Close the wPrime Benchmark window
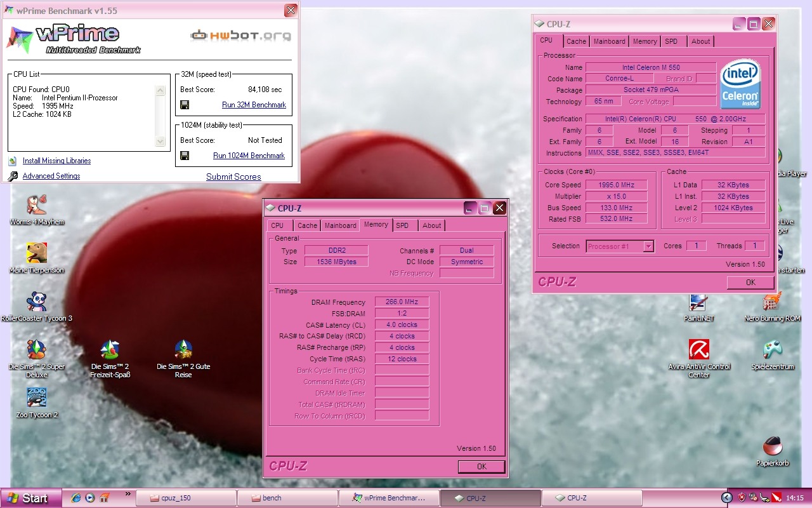 [291, 10]
